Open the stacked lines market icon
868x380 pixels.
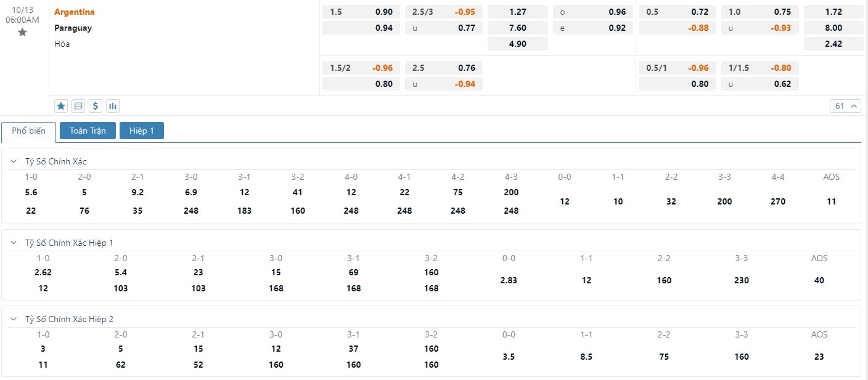tap(78, 106)
